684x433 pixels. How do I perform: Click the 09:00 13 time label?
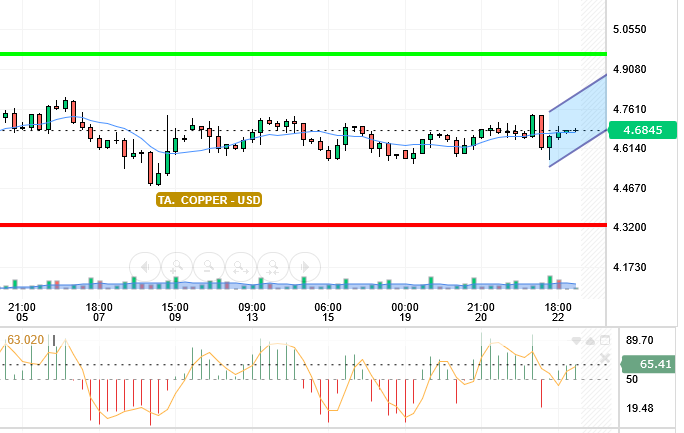point(252,312)
